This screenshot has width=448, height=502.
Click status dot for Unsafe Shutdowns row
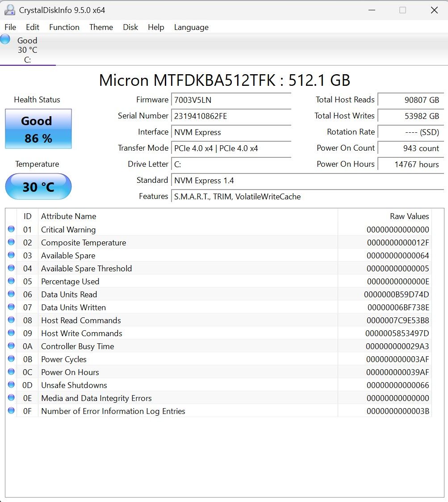[x=11, y=385]
